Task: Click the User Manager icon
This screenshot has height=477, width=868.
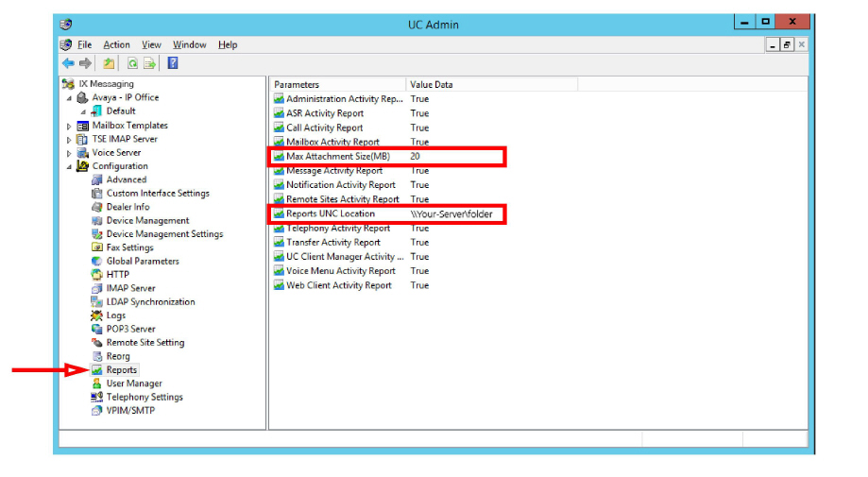Action: tap(97, 383)
